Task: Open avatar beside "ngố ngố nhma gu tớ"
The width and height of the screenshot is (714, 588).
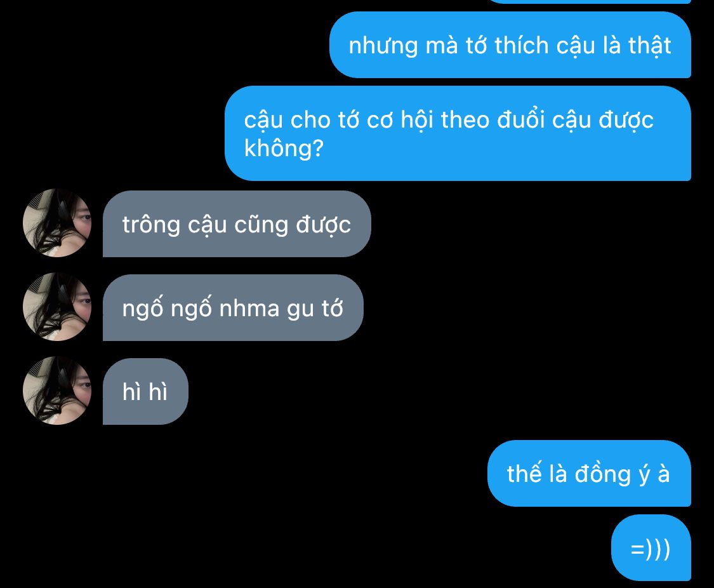Action: click(x=57, y=307)
